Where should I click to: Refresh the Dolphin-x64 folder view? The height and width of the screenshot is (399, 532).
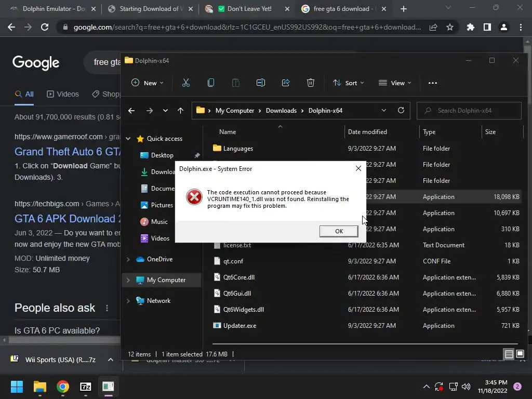[x=401, y=111]
